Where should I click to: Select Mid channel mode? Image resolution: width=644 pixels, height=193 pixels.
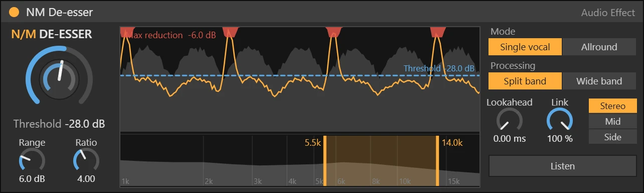(x=612, y=122)
